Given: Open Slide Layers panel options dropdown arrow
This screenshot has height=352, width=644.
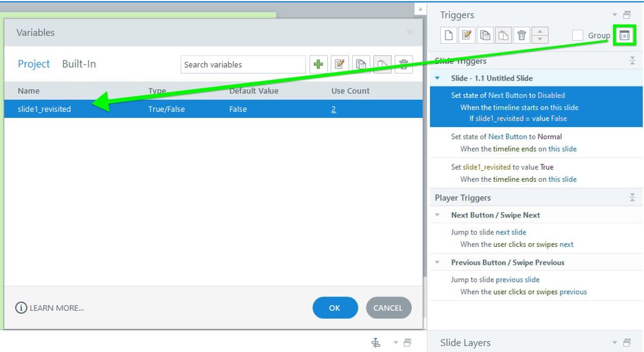Looking at the screenshot, I should point(615,342).
